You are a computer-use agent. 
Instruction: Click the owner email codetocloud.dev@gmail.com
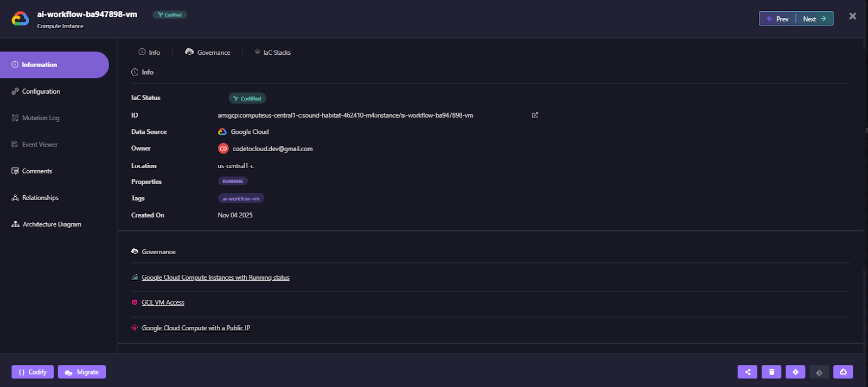click(272, 149)
